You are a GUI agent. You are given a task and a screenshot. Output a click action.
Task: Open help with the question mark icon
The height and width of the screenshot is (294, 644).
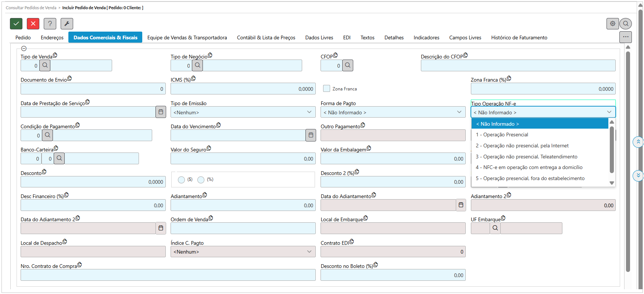(x=50, y=24)
